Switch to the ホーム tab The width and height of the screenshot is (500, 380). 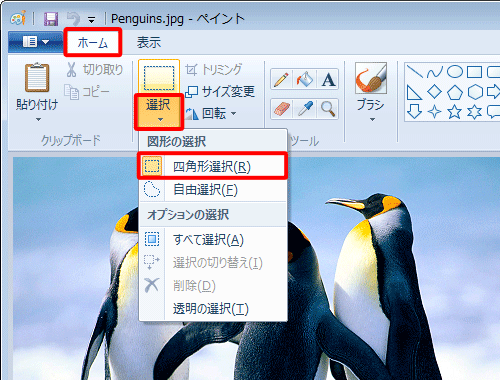pyautogui.click(x=93, y=42)
